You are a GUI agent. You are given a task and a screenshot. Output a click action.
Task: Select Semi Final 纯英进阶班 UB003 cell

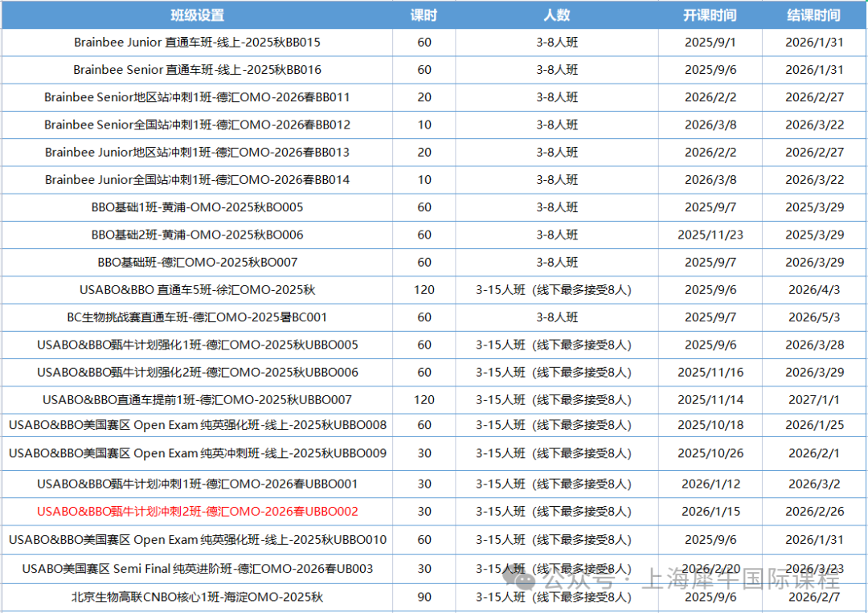point(197,569)
